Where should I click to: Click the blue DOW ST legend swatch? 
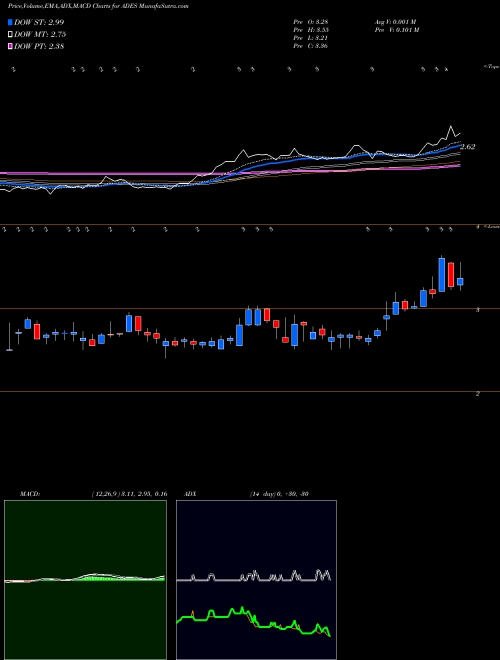point(10,22)
